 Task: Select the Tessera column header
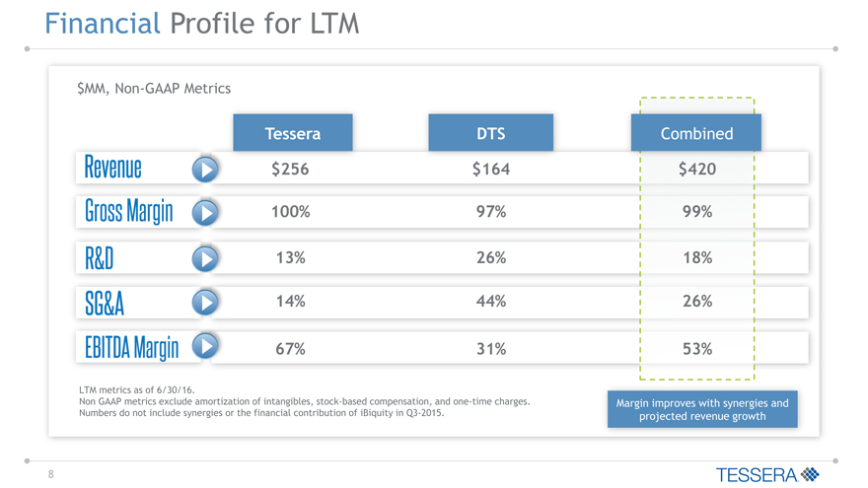(x=293, y=133)
